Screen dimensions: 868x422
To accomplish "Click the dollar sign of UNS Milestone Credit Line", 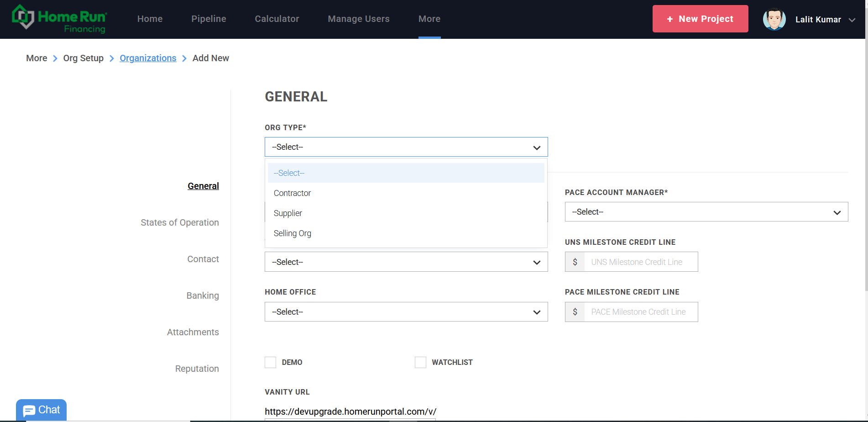I will pyautogui.click(x=575, y=262).
